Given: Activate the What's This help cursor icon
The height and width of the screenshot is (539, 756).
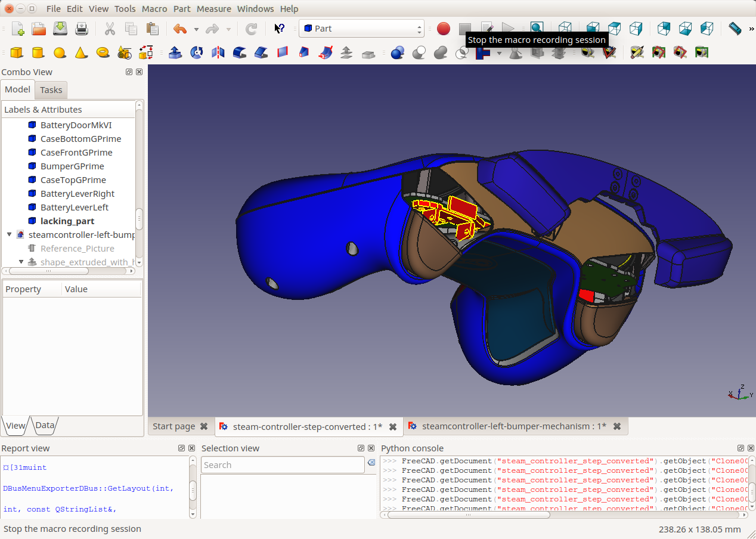Looking at the screenshot, I should tap(279, 29).
